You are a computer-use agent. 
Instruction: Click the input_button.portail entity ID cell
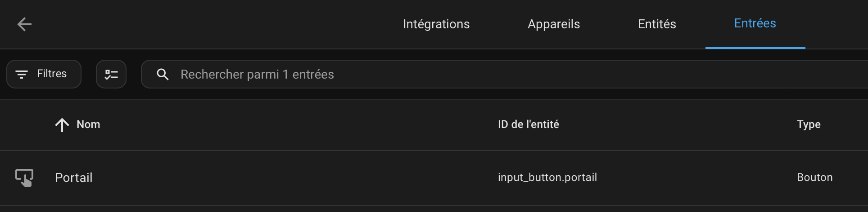[547, 177]
